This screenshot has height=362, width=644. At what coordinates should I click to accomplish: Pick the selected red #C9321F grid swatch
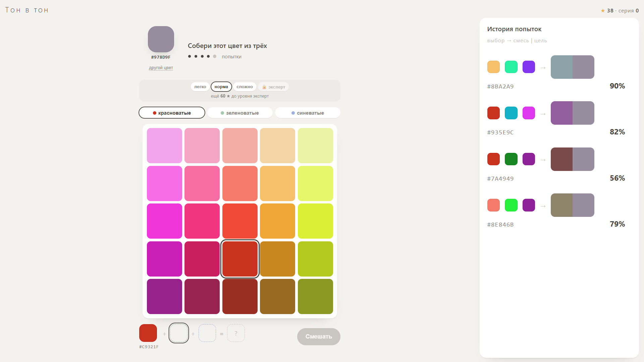(x=240, y=259)
